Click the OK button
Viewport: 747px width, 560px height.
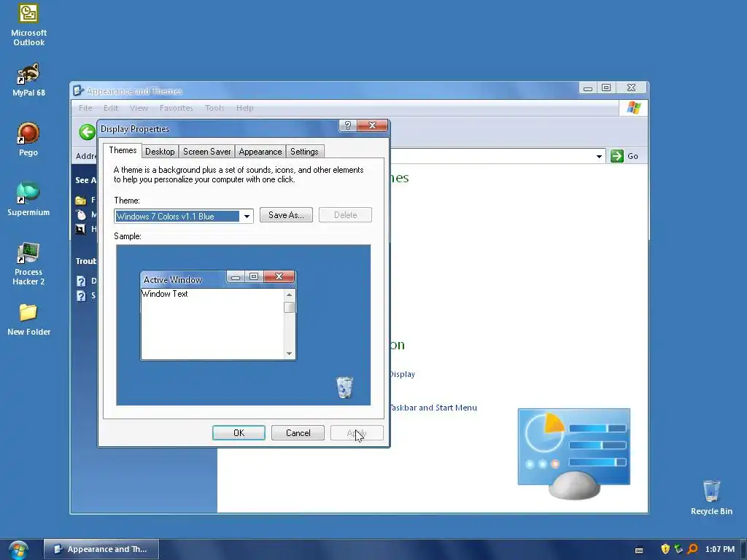[x=239, y=433]
